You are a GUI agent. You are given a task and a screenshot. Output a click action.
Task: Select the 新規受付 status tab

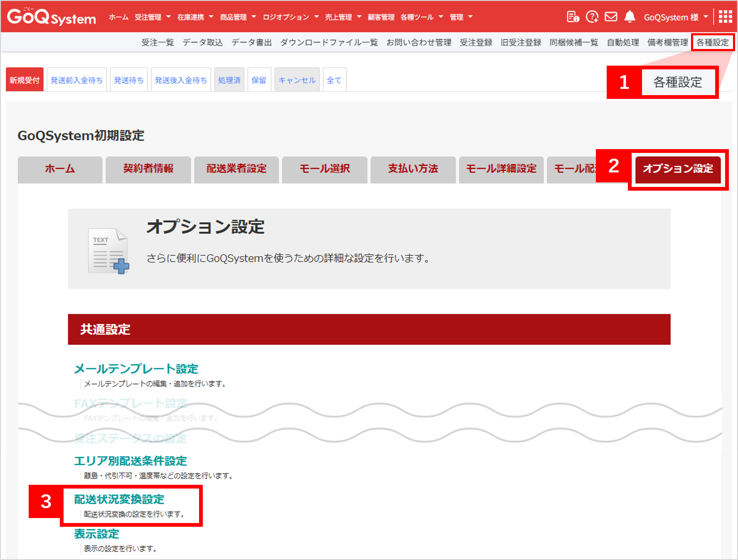[x=25, y=80]
